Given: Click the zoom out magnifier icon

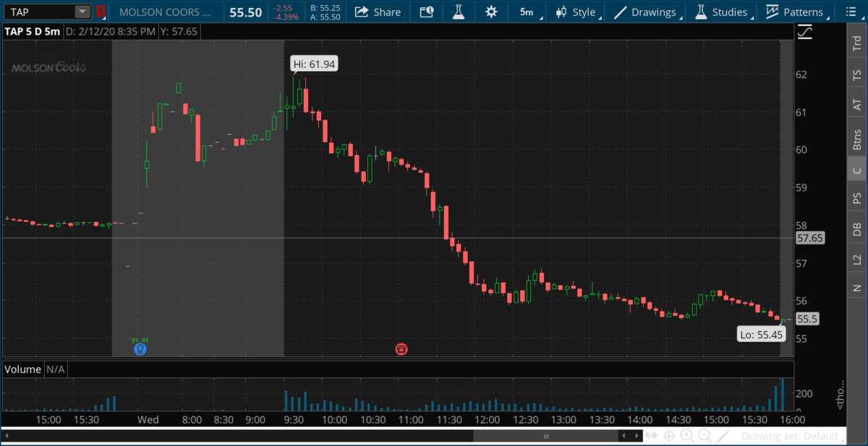Looking at the screenshot, I should [x=704, y=436].
